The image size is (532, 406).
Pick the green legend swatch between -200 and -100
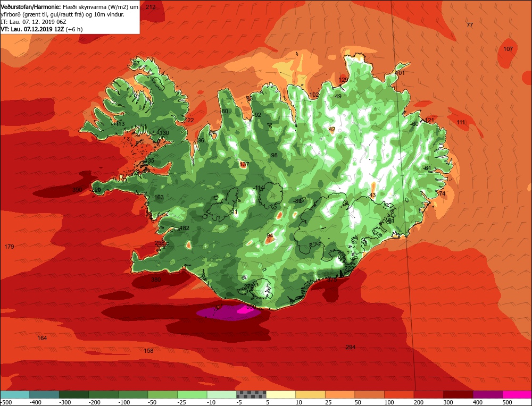click(104, 394)
